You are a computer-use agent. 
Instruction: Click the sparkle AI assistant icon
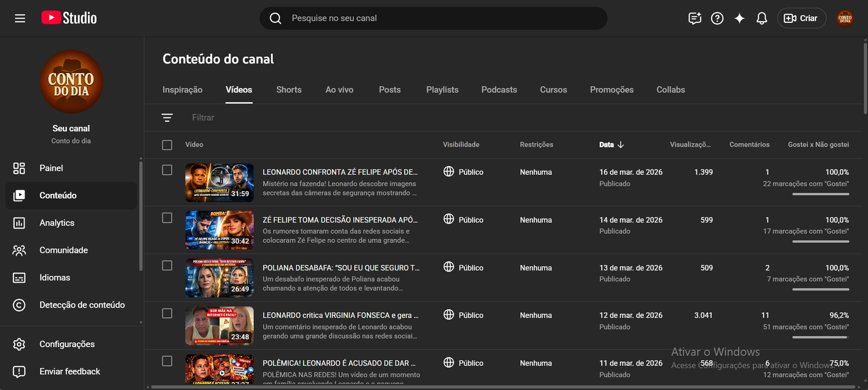point(739,18)
